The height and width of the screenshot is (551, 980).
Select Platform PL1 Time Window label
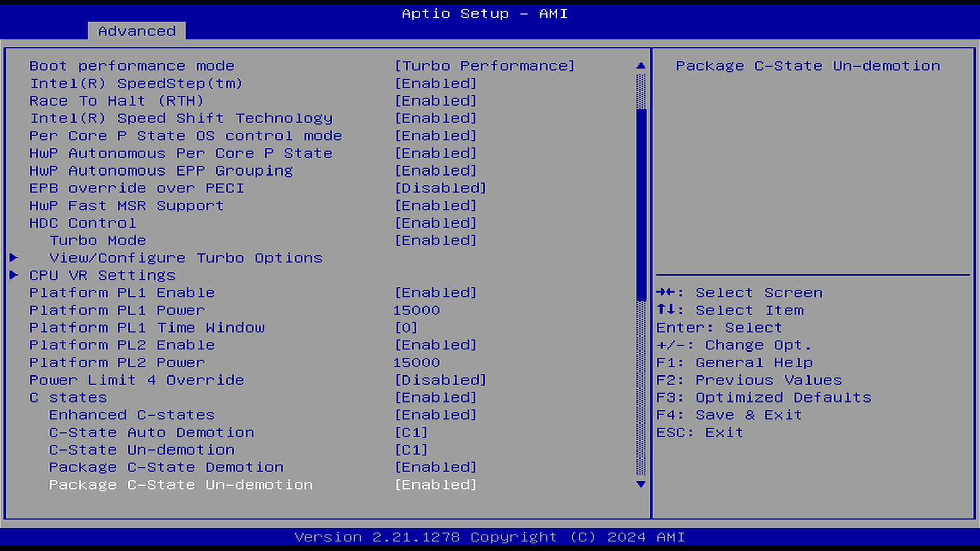click(147, 328)
